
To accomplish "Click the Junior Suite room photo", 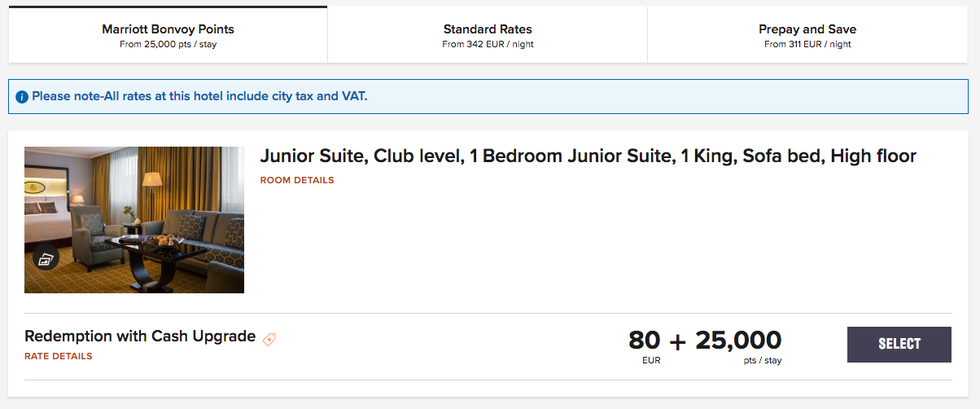I will pyautogui.click(x=134, y=220).
